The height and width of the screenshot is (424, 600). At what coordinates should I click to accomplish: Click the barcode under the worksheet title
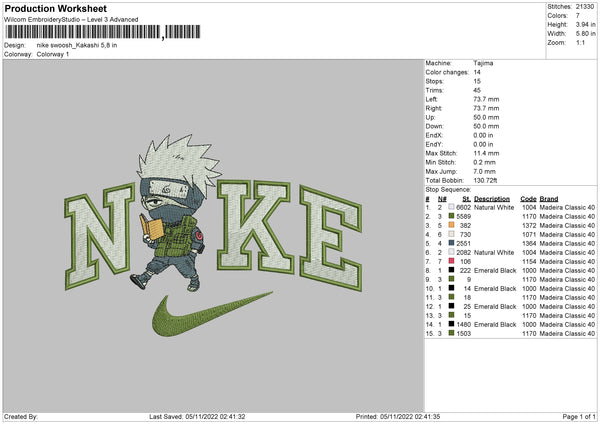pyautogui.click(x=103, y=32)
